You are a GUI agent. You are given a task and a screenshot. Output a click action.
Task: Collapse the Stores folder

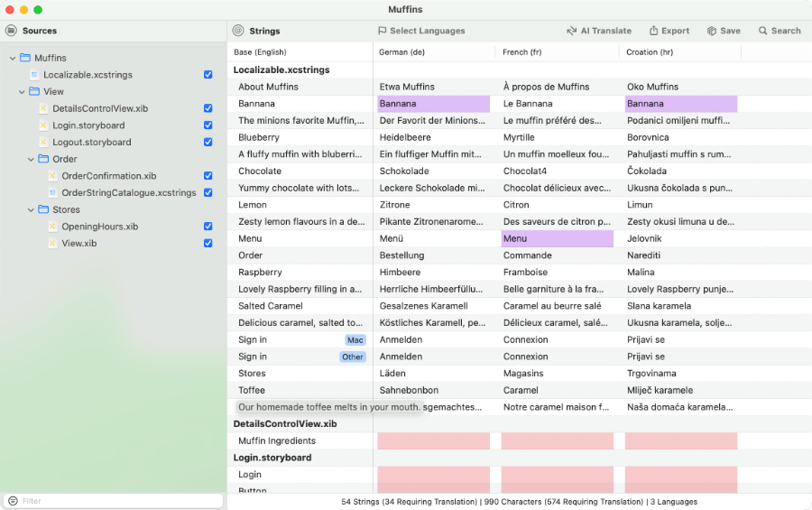tap(31, 209)
